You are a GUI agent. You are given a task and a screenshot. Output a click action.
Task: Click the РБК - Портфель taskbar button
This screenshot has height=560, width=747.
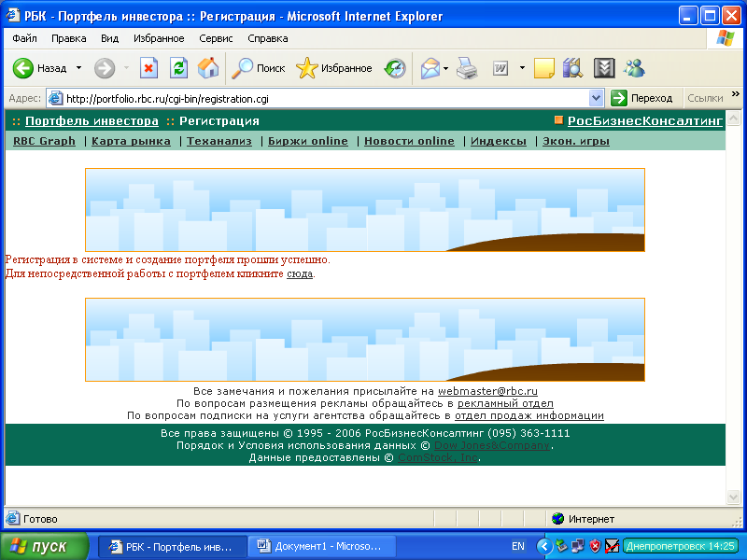point(173,546)
